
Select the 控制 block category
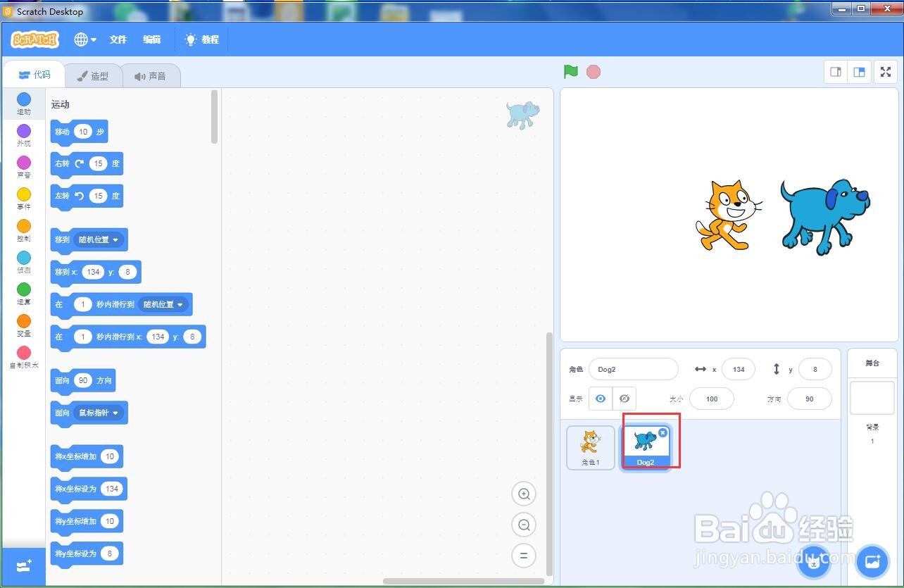click(24, 230)
